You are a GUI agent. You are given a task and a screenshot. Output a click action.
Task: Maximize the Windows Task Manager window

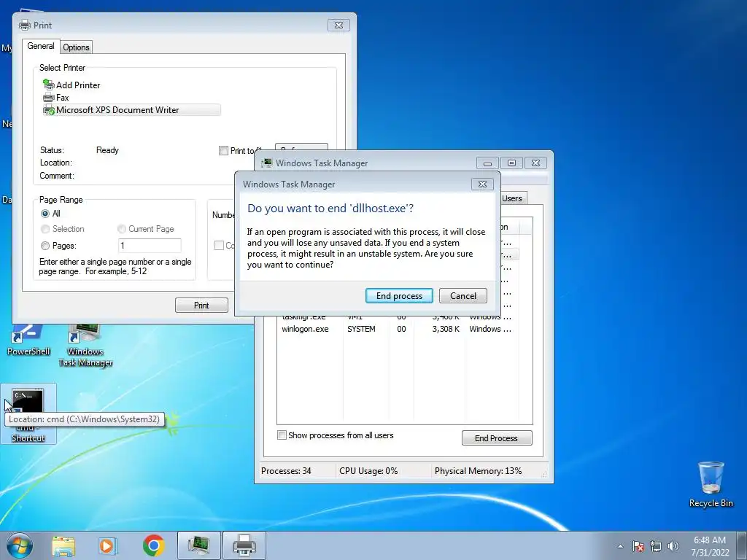511,163
